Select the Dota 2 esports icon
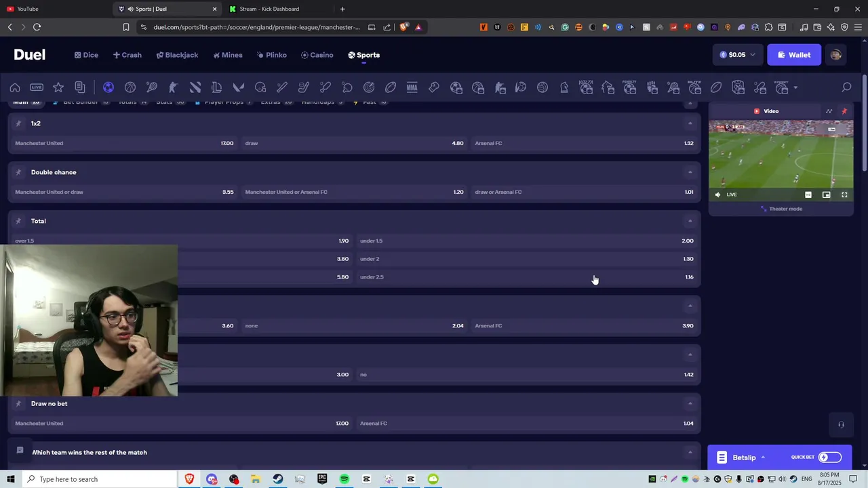Image resolution: width=868 pixels, height=488 pixels. 195,87
